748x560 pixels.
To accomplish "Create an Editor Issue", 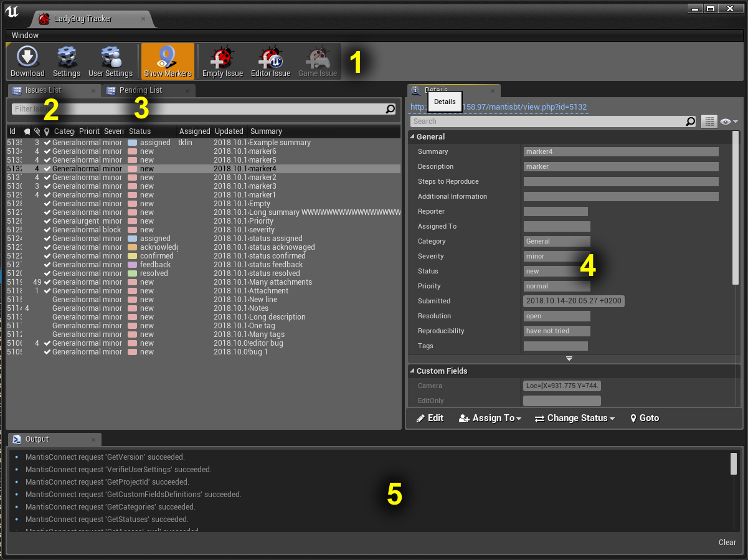I will pyautogui.click(x=270, y=61).
